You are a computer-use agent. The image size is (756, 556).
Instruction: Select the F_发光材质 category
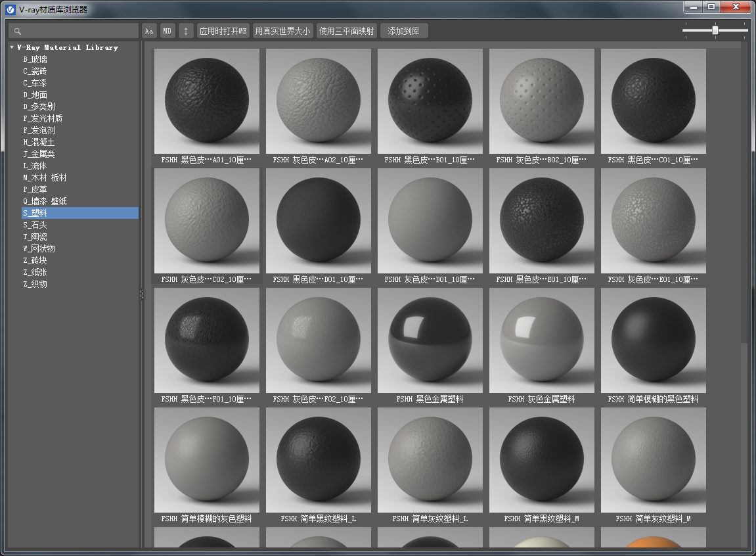coord(43,118)
